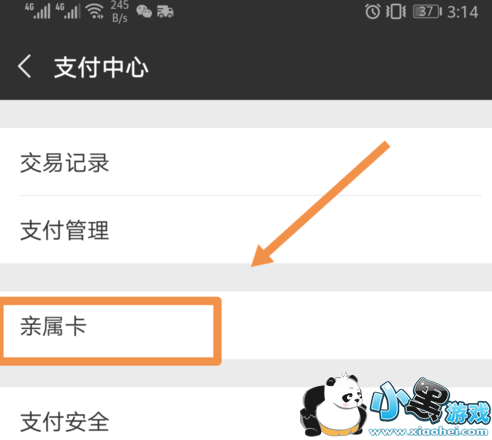
Task: Click the 小黑游戏 watermark text
Action: pyautogui.click(x=430, y=402)
